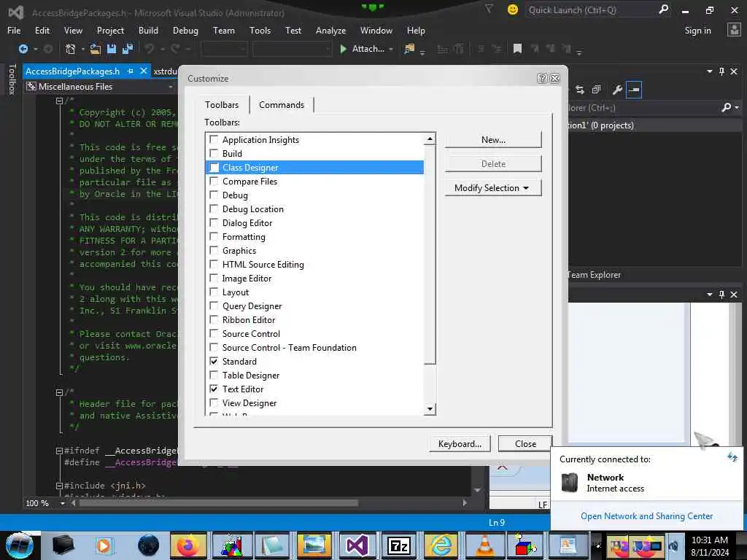The width and height of the screenshot is (747, 560).
Task: Click the Delete button in Customize
Action: click(x=493, y=164)
